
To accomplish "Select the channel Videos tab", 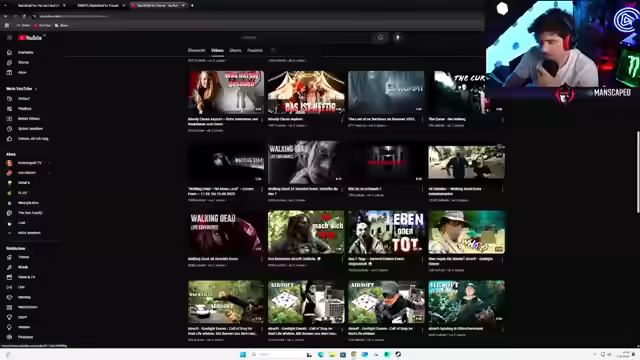I will (x=217, y=50).
